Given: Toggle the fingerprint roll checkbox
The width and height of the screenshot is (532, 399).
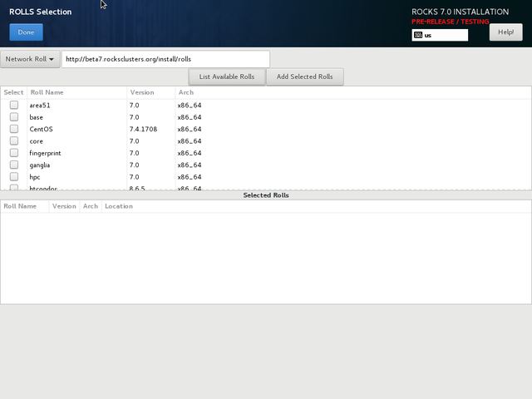Looking at the screenshot, I should [x=14, y=153].
